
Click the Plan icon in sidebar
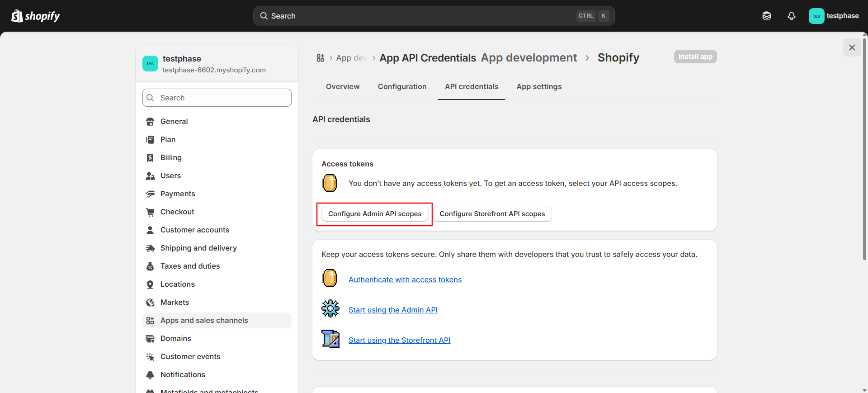(150, 140)
